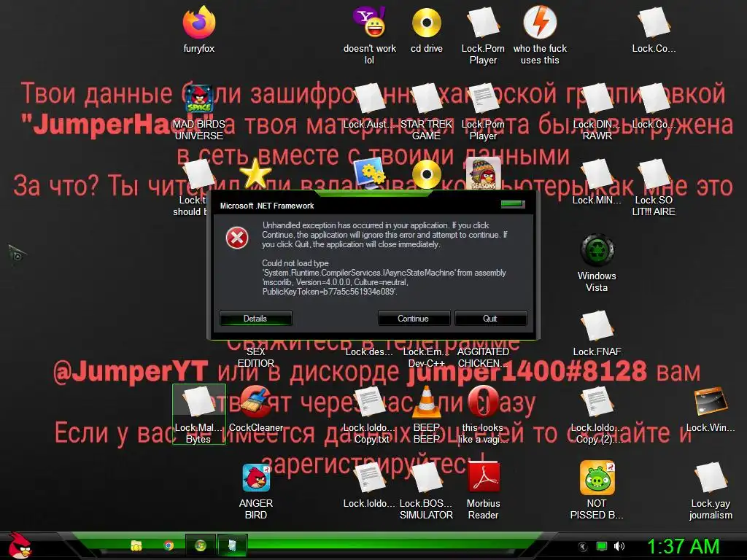Open the Windows Vista recycle bin icon
The image size is (747, 560).
[597, 250]
